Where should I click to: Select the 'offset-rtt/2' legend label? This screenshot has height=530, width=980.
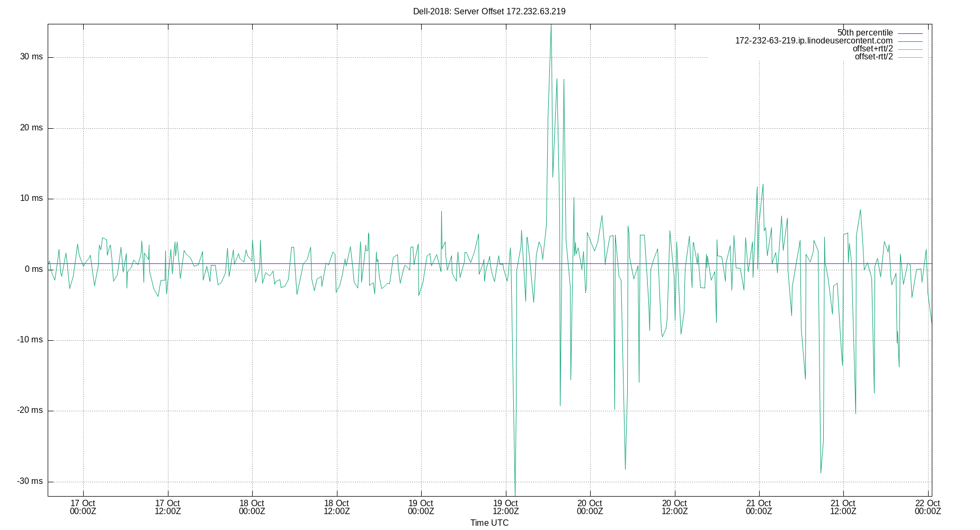pyautogui.click(x=874, y=57)
